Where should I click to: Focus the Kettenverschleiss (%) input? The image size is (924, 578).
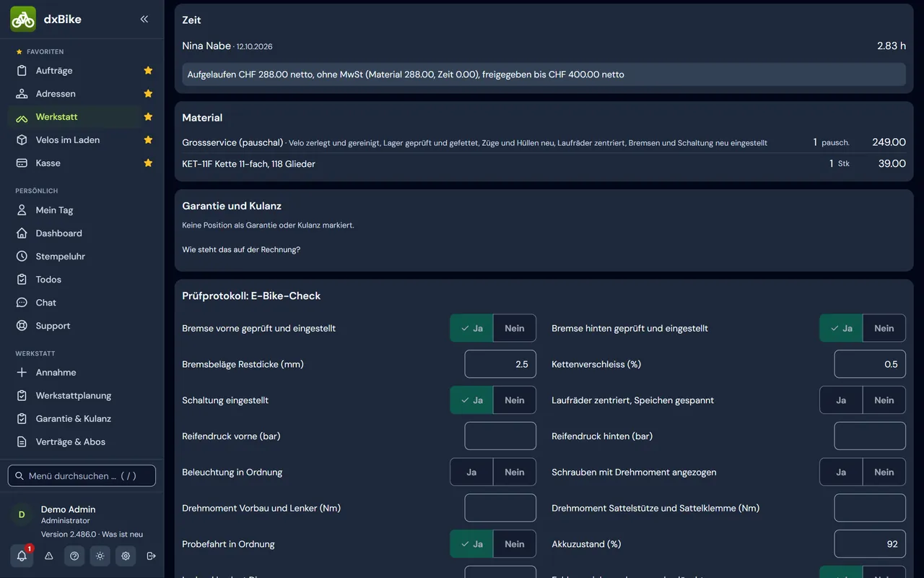870,364
